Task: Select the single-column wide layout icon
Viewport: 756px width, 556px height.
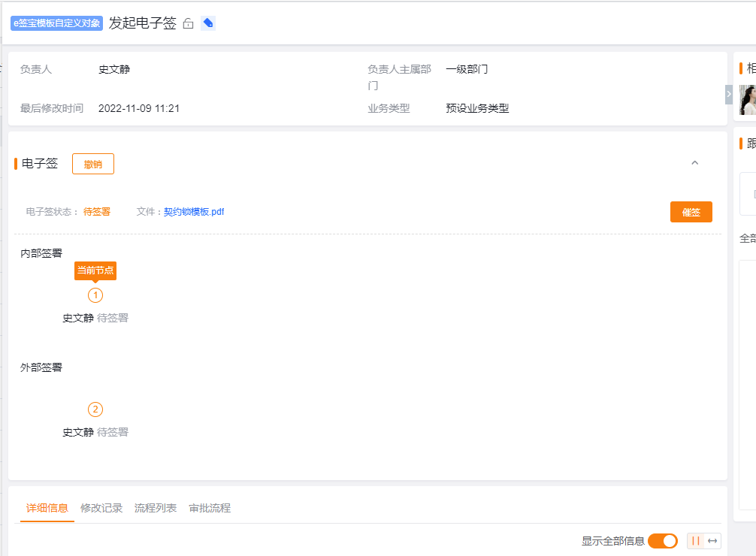Action: click(712, 541)
